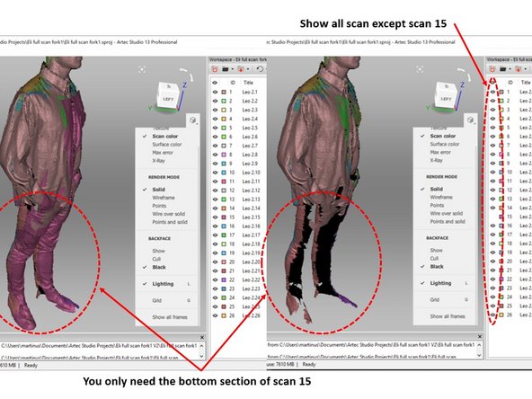The height and width of the screenshot is (399, 532).
Task: Choose Points and solid, left window menu
Action: coord(170,222)
